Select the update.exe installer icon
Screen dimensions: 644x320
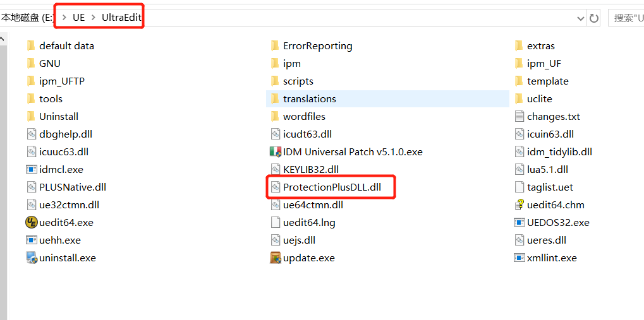click(x=275, y=258)
